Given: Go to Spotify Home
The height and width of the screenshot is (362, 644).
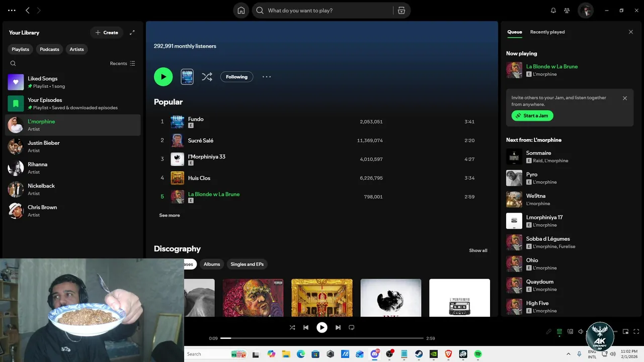Looking at the screenshot, I should point(241,11).
